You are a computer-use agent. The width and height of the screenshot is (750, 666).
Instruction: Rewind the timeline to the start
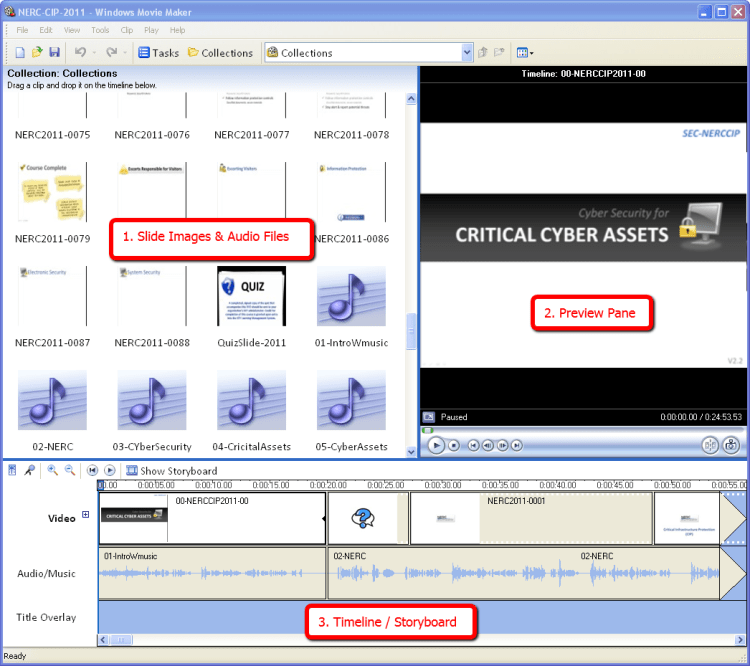92,470
